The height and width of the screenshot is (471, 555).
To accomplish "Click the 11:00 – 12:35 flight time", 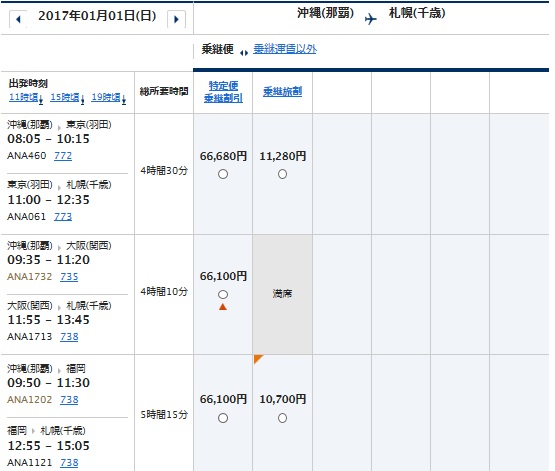I will pyautogui.click(x=48, y=200).
